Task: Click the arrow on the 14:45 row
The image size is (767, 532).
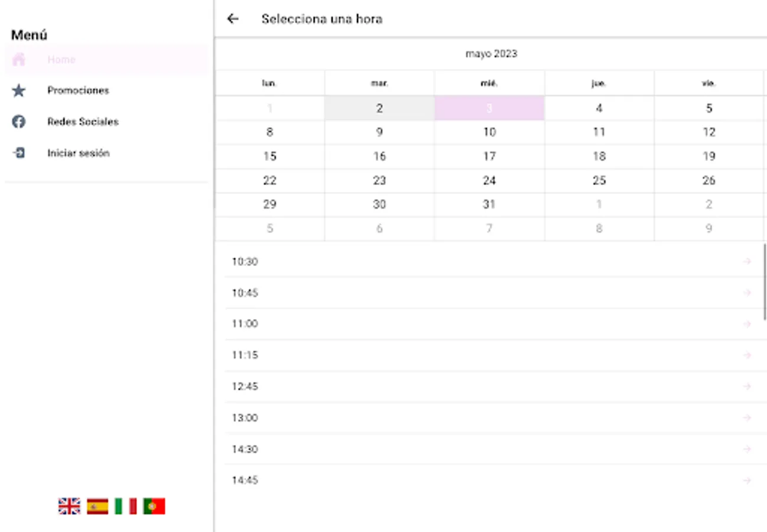Action: coord(747,481)
